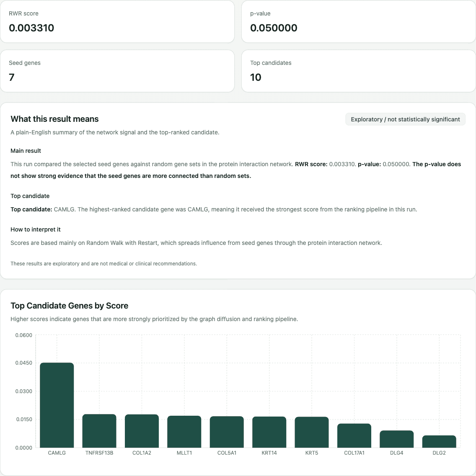Click the Exploratory / not statistically significant badge

click(405, 119)
